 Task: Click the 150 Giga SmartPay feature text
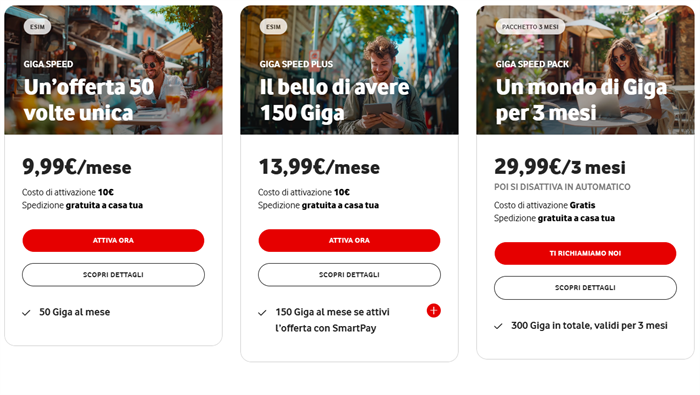pyautogui.click(x=332, y=320)
